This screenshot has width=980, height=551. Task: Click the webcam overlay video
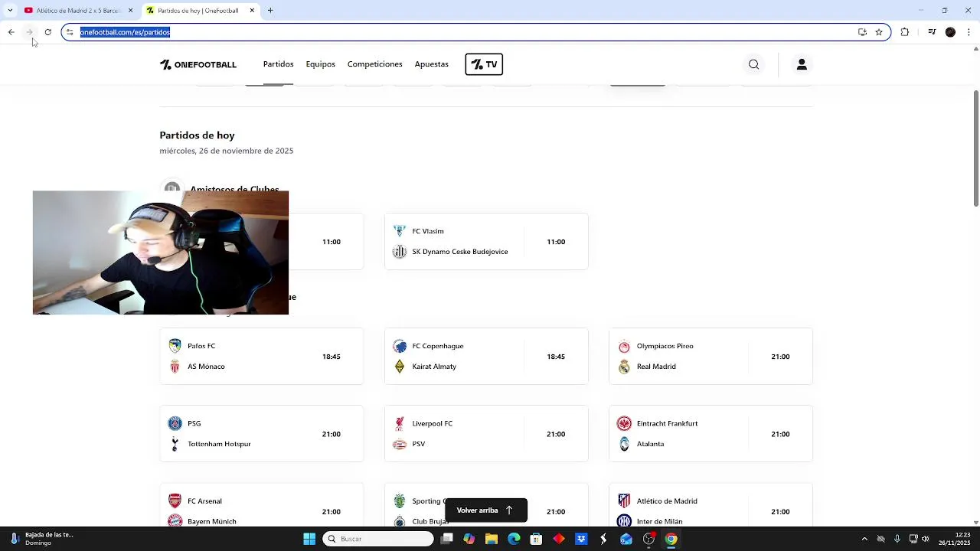point(161,253)
